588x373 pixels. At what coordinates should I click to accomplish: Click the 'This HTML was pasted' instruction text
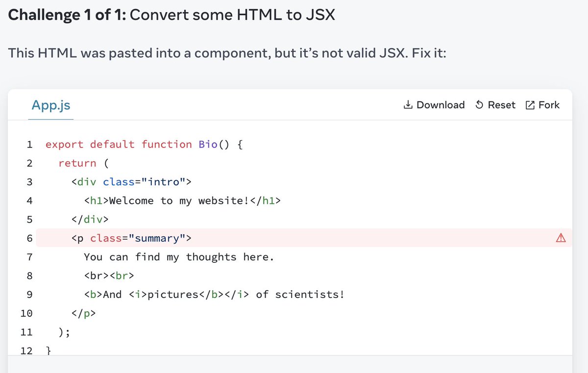(x=227, y=52)
